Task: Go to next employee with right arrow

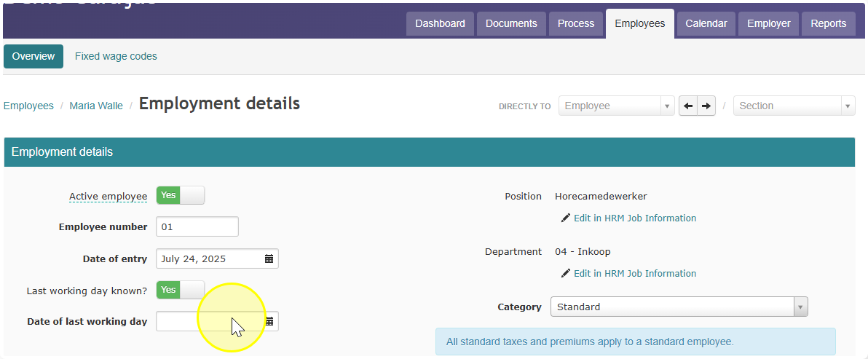Action: [x=706, y=106]
